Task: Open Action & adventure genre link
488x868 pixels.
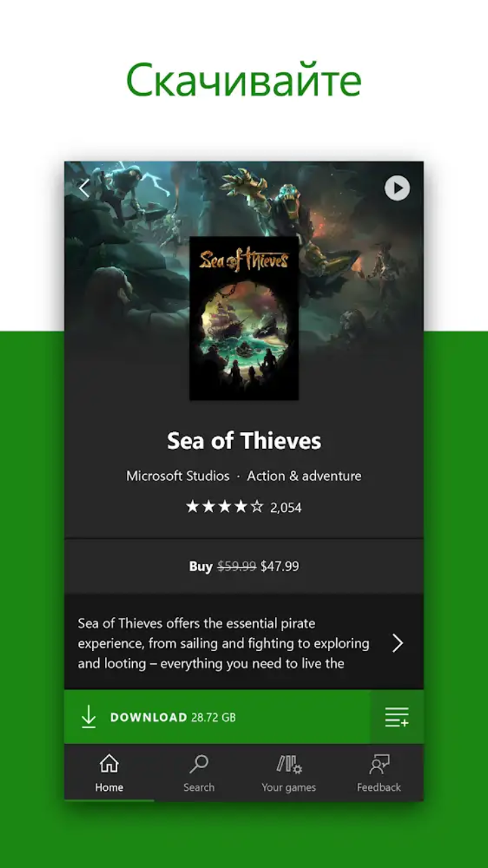Action: click(304, 476)
